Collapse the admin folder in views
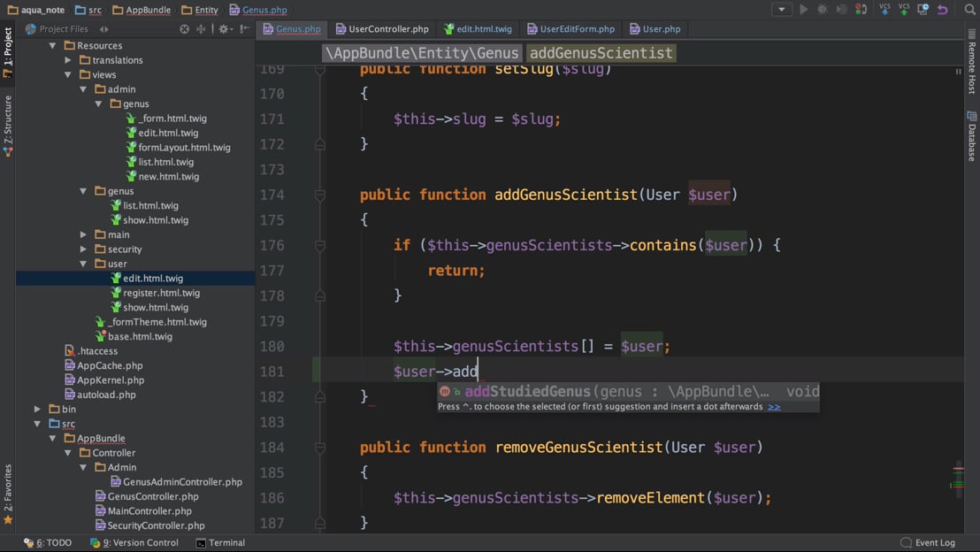This screenshot has height=552, width=980. click(x=83, y=89)
